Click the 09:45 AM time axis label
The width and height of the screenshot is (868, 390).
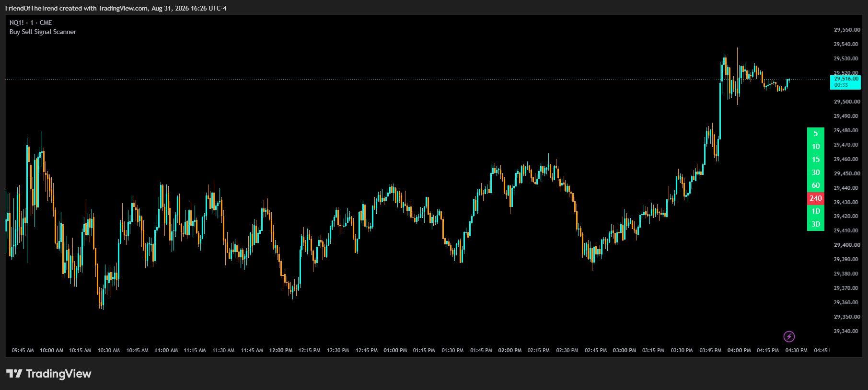[x=23, y=350]
